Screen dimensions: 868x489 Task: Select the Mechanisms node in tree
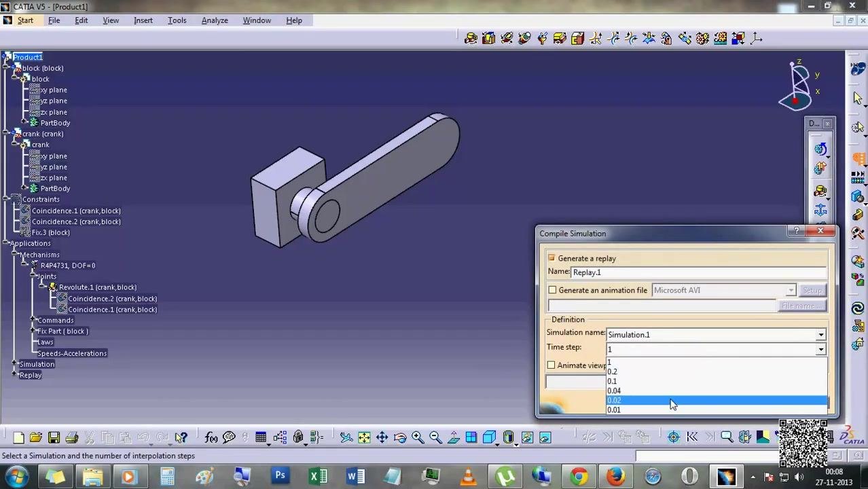[39, 255]
